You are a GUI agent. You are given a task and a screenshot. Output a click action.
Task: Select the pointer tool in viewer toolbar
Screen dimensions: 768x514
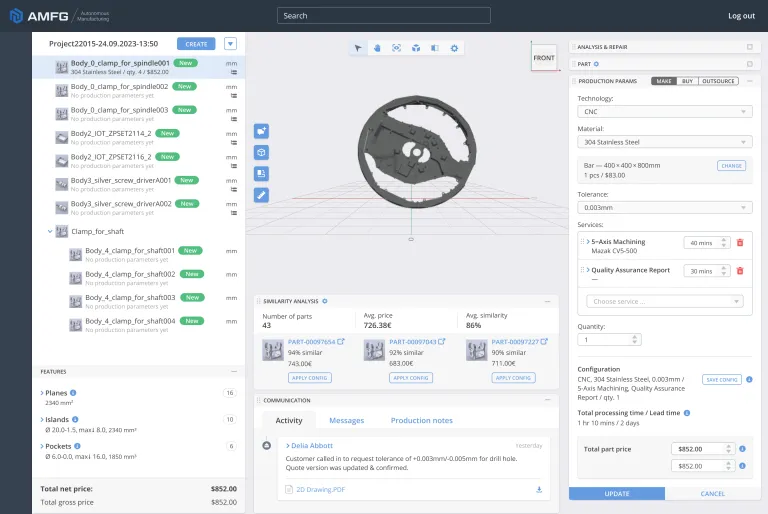tap(358, 48)
